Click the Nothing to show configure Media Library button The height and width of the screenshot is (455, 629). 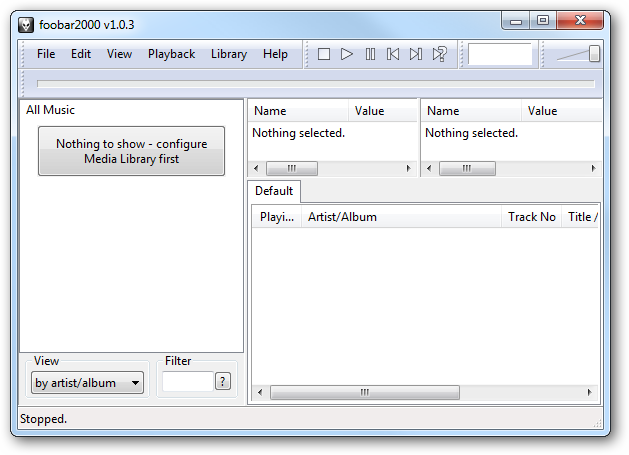pos(131,151)
